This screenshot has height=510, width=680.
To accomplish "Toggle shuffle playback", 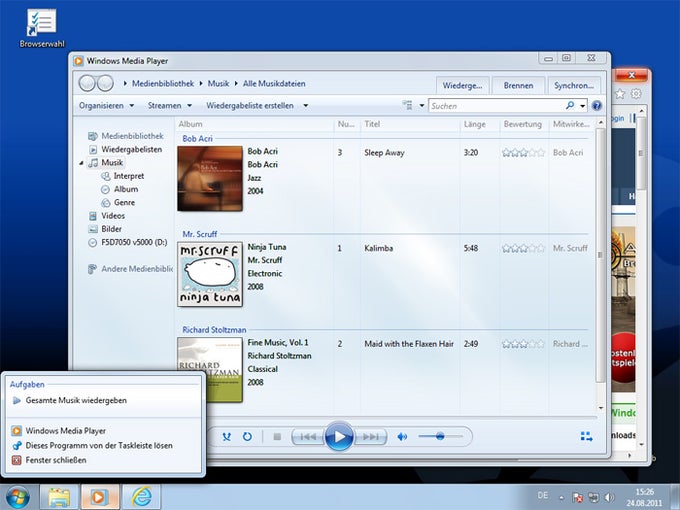I will [x=226, y=437].
